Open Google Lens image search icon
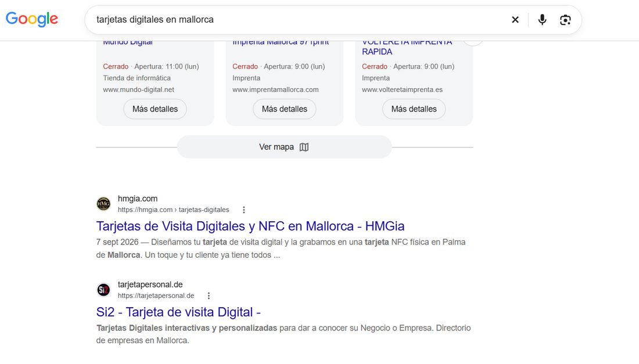This screenshot has height=364, width=639. [565, 20]
